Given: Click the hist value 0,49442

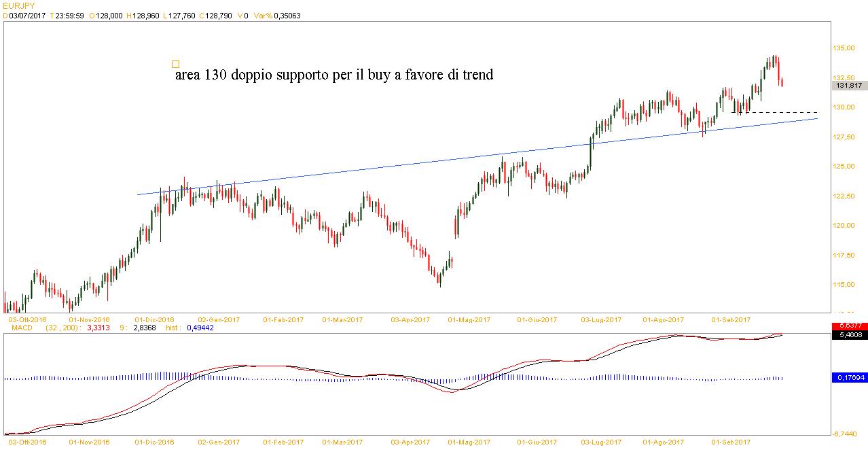Looking at the screenshot, I should pyautogui.click(x=200, y=328).
